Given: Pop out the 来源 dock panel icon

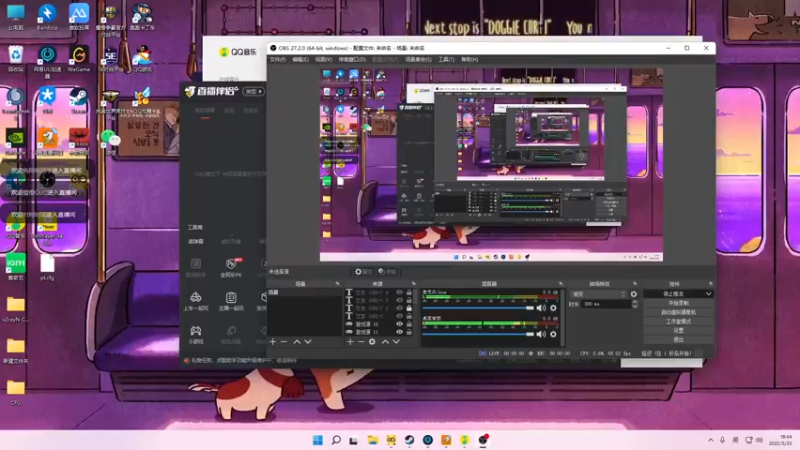Looking at the screenshot, I should 413,284.
